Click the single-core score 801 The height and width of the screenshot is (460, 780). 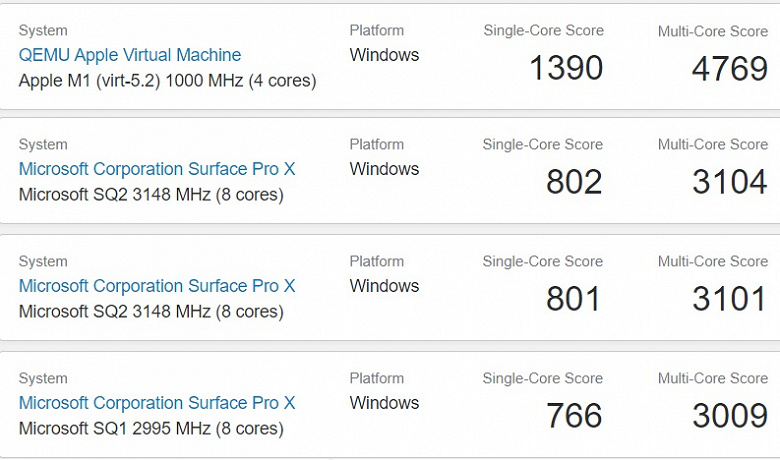click(574, 299)
